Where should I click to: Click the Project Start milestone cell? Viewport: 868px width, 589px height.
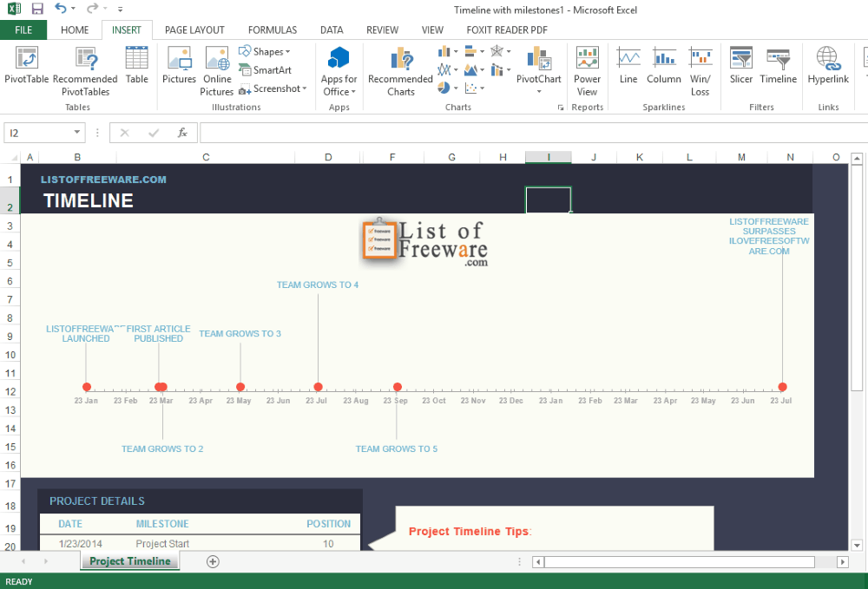tap(162, 544)
